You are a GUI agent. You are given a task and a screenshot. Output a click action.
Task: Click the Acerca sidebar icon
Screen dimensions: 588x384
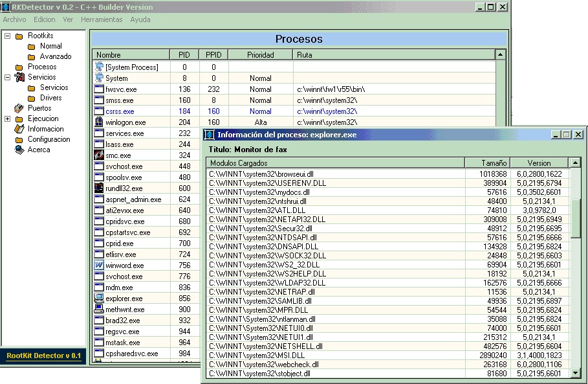tap(19, 150)
